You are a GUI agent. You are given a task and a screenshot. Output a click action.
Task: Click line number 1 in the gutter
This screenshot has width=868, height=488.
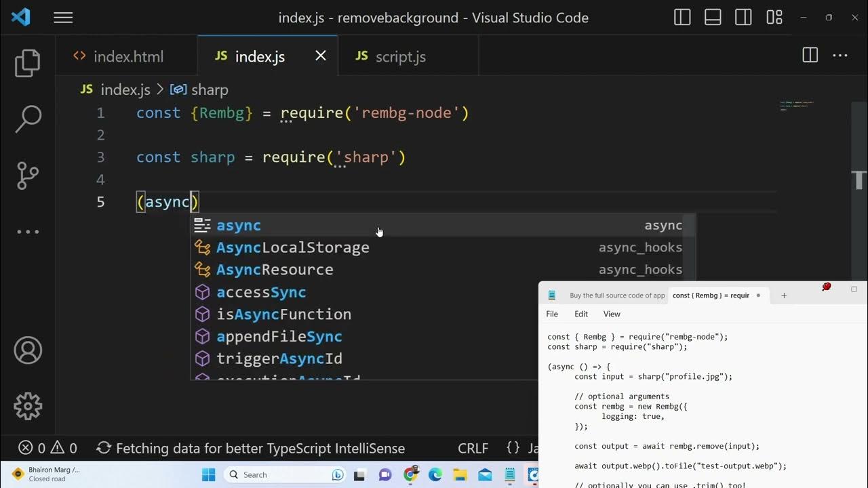pos(100,113)
